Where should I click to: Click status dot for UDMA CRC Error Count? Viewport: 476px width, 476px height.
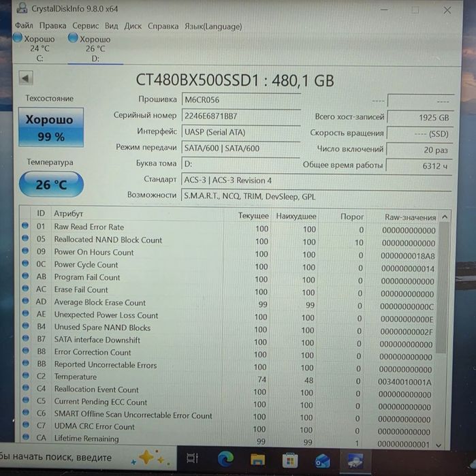26,424
